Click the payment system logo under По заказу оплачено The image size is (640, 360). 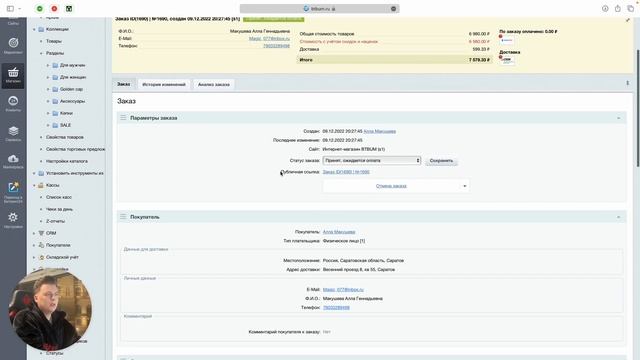click(x=507, y=40)
